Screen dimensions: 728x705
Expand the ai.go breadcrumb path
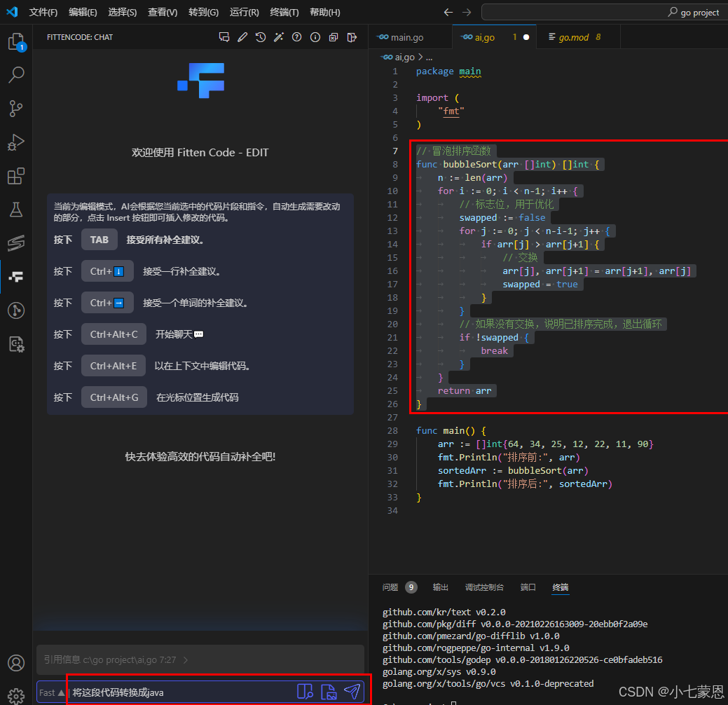[406, 57]
